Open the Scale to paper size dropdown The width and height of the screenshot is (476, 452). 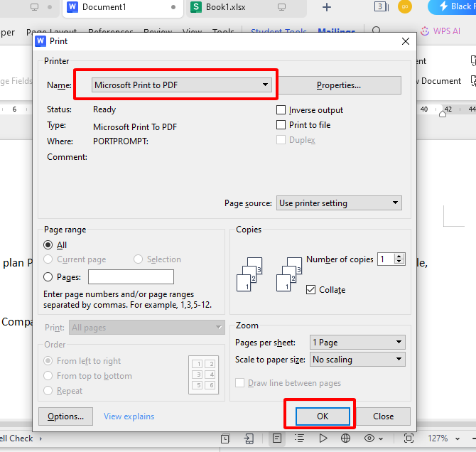[357, 360]
